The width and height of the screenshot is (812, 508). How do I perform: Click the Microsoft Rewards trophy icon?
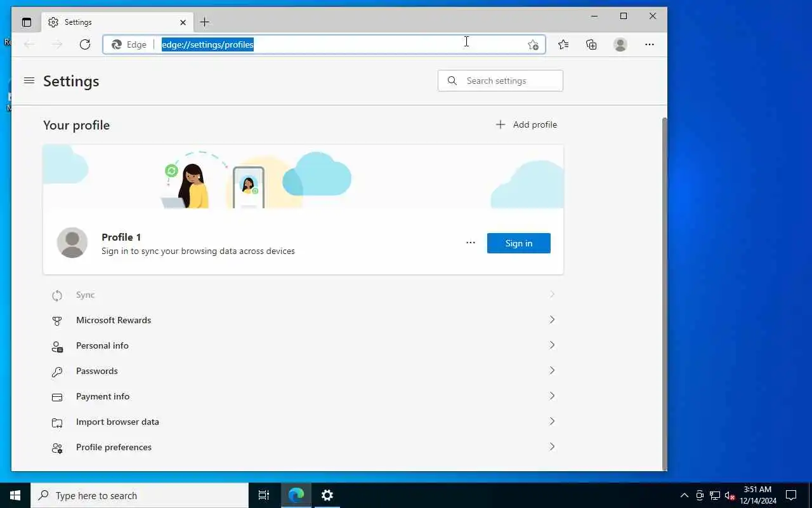57,321
